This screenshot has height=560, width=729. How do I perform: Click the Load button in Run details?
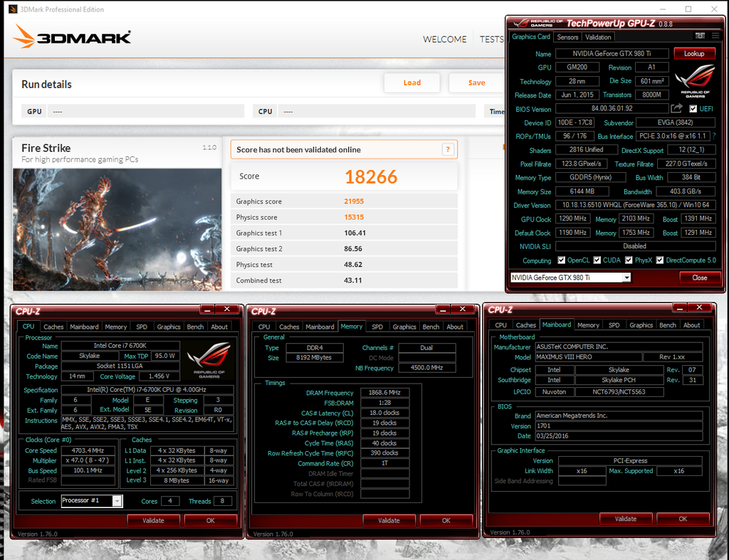point(412,83)
